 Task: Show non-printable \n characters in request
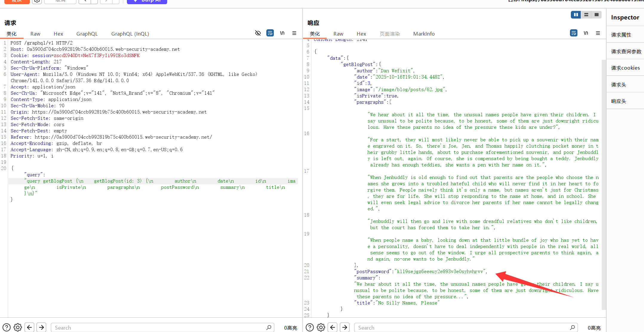(x=282, y=33)
